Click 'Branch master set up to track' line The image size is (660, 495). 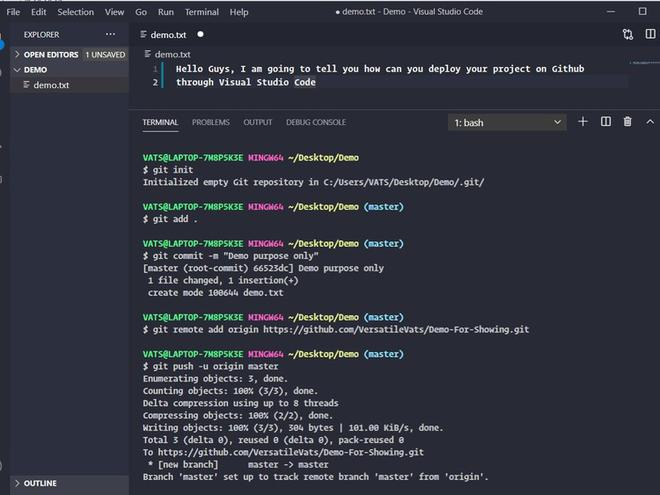(316, 476)
